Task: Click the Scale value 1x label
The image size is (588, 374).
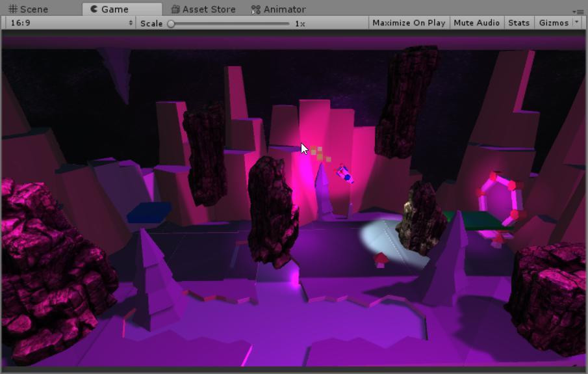Action: (x=300, y=23)
